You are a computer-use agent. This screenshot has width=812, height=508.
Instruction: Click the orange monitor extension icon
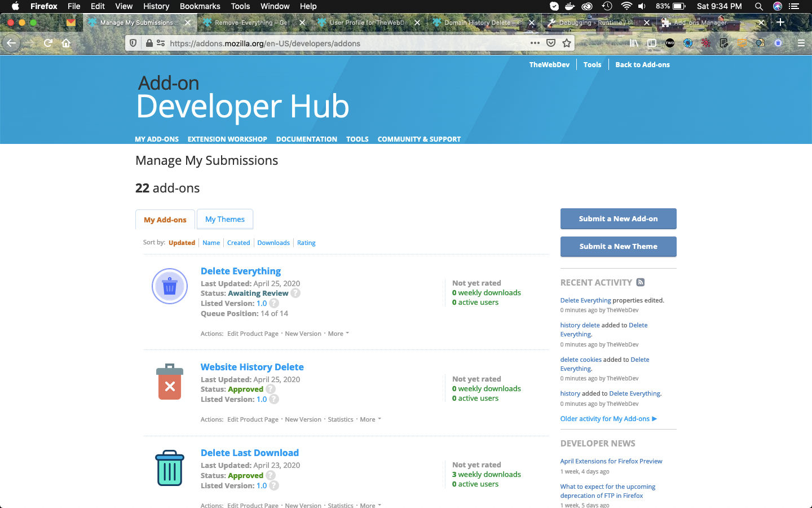742,43
